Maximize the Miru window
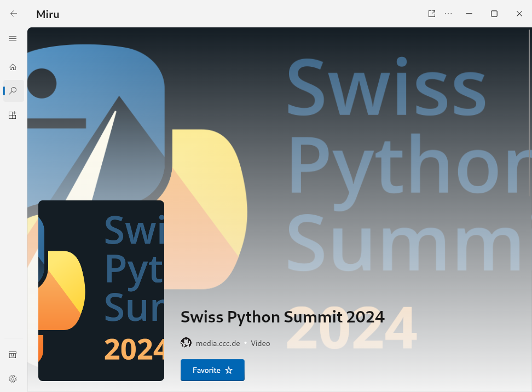The height and width of the screenshot is (392, 532). (494, 14)
